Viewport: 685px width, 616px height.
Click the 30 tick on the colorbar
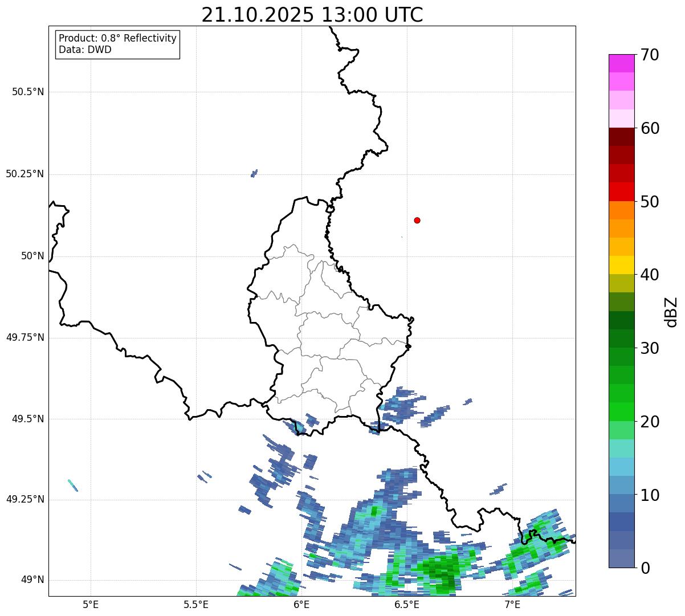pyautogui.click(x=650, y=348)
